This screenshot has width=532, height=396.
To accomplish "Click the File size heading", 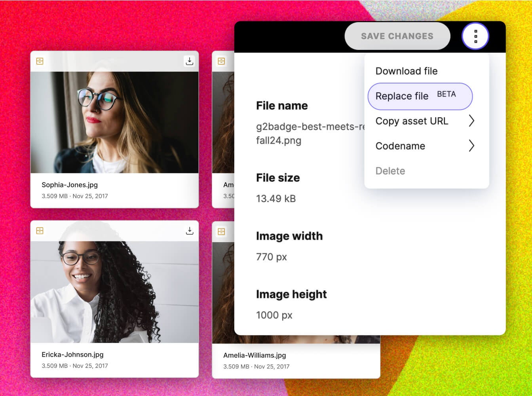I will (x=278, y=178).
